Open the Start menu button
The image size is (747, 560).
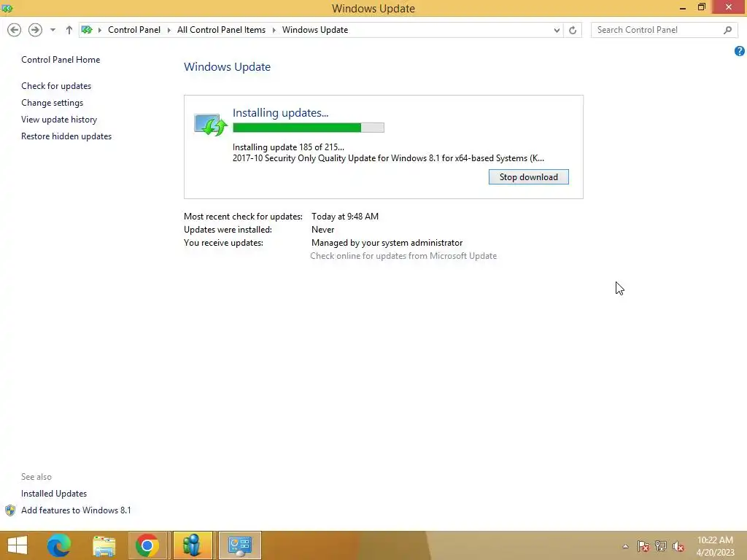[18, 545]
